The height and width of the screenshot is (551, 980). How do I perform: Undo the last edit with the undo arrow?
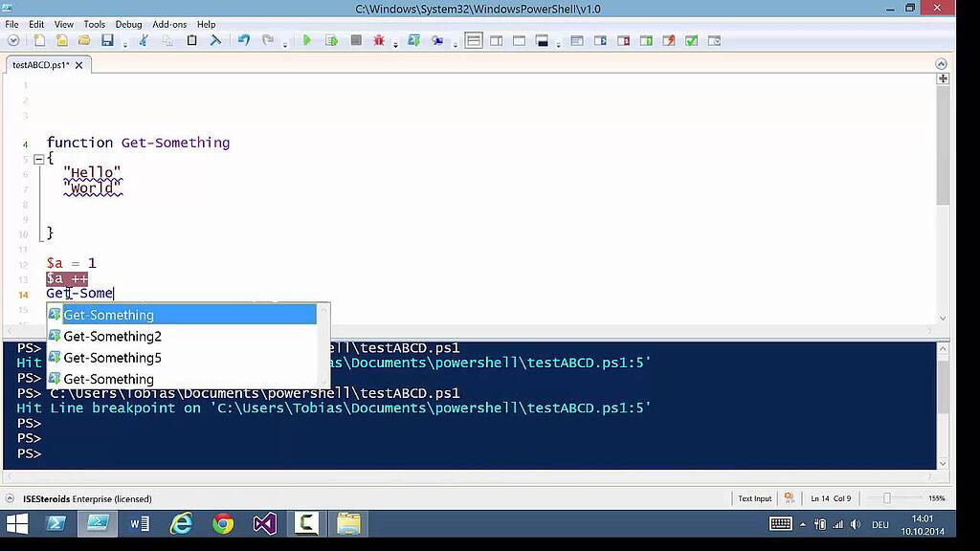[x=244, y=40]
